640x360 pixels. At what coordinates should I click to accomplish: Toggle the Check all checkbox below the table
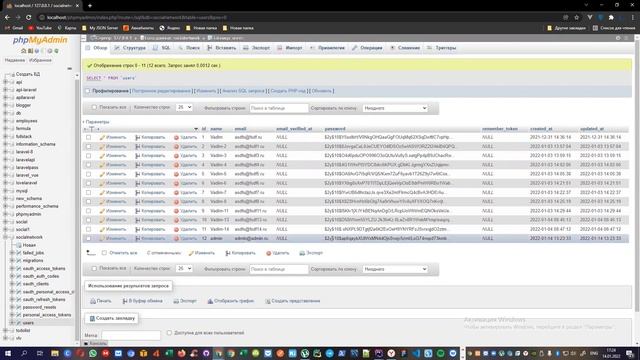[x=104, y=253]
